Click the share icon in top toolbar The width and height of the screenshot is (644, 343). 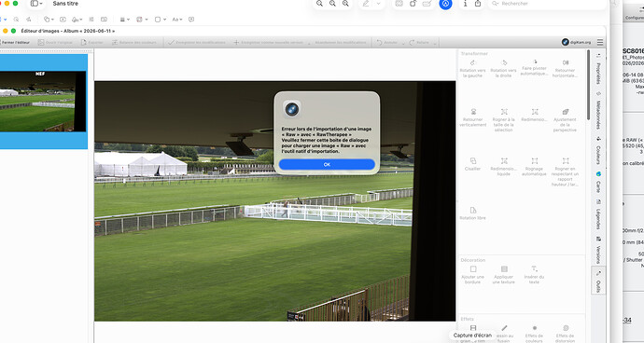point(478,4)
